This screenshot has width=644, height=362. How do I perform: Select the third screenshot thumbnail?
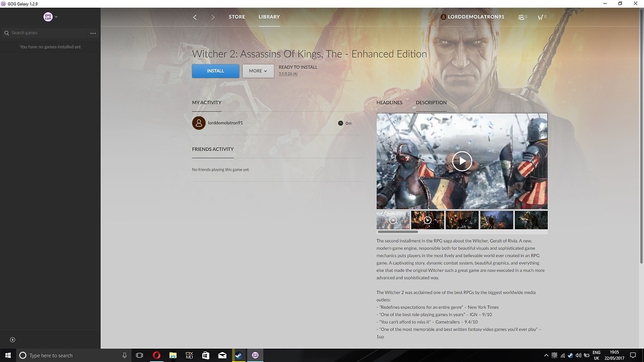click(462, 220)
